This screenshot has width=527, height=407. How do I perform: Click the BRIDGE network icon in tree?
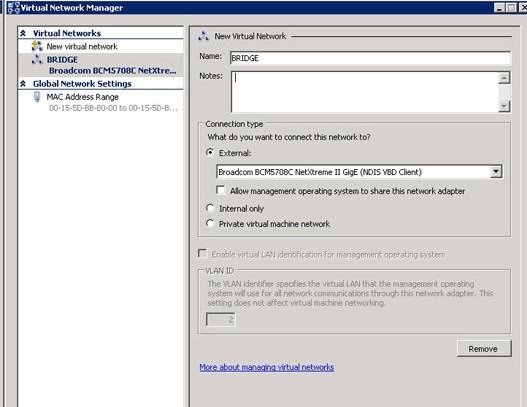37,59
